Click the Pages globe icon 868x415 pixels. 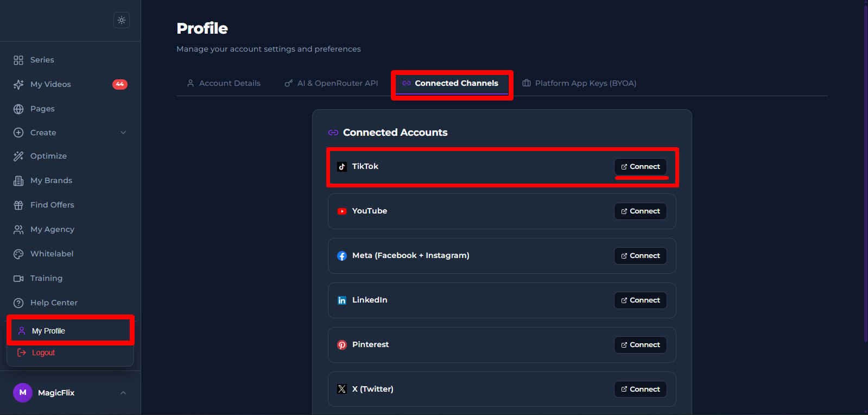click(18, 109)
